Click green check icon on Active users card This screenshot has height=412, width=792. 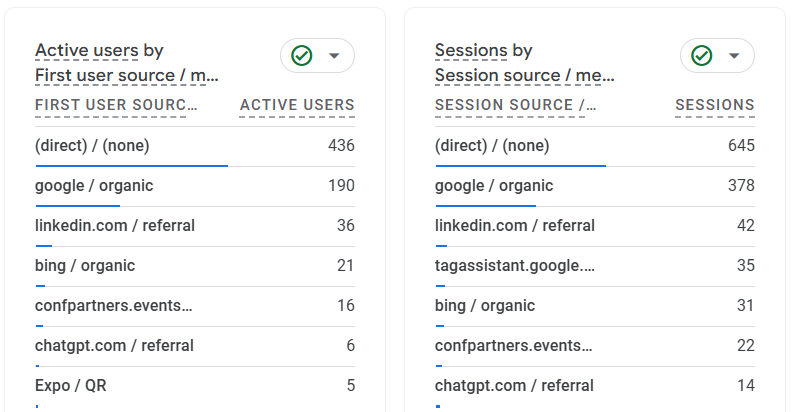(302, 56)
